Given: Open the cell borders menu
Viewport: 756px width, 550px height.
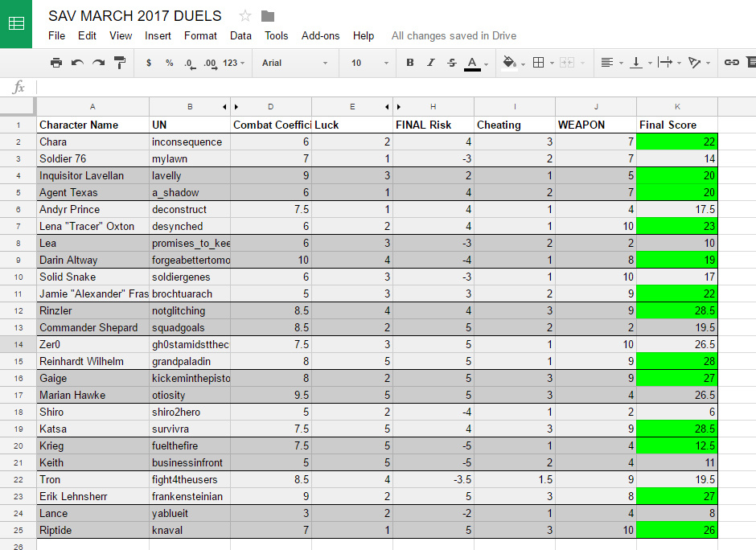Looking at the screenshot, I should [x=542, y=63].
